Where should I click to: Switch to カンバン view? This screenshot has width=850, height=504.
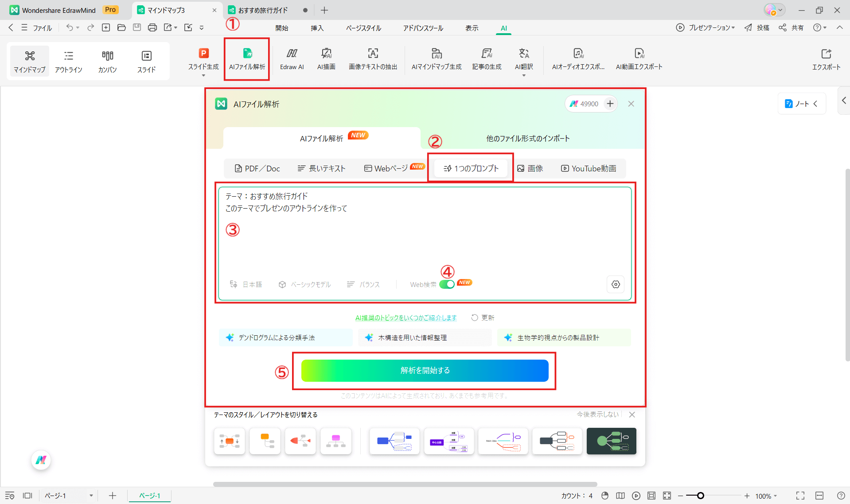pos(107,61)
